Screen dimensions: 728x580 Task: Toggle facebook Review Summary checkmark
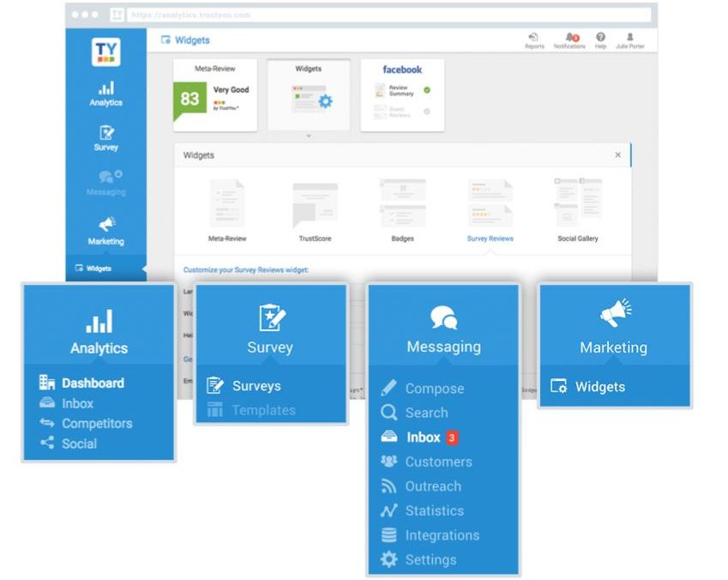[427, 90]
